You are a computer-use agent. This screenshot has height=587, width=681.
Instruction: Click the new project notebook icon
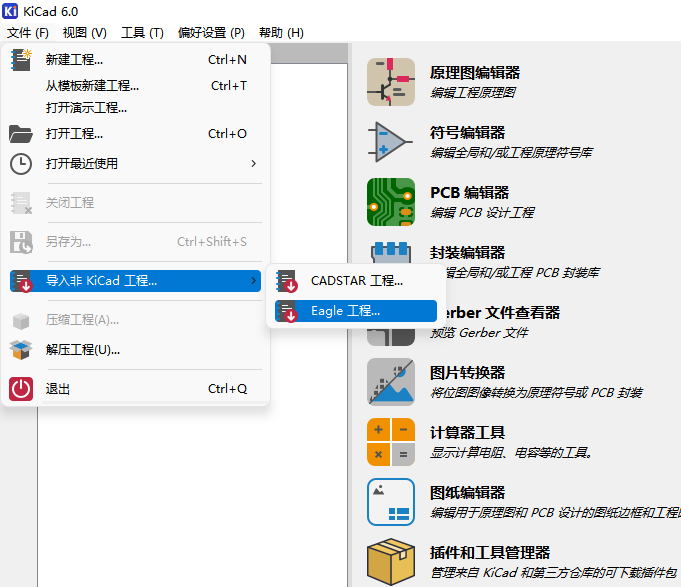pyautogui.click(x=21, y=59)
